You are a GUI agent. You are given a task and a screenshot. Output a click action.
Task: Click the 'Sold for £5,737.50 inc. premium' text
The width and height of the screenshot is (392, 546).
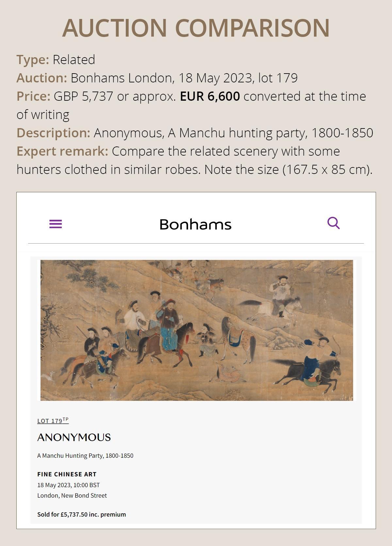81,514
